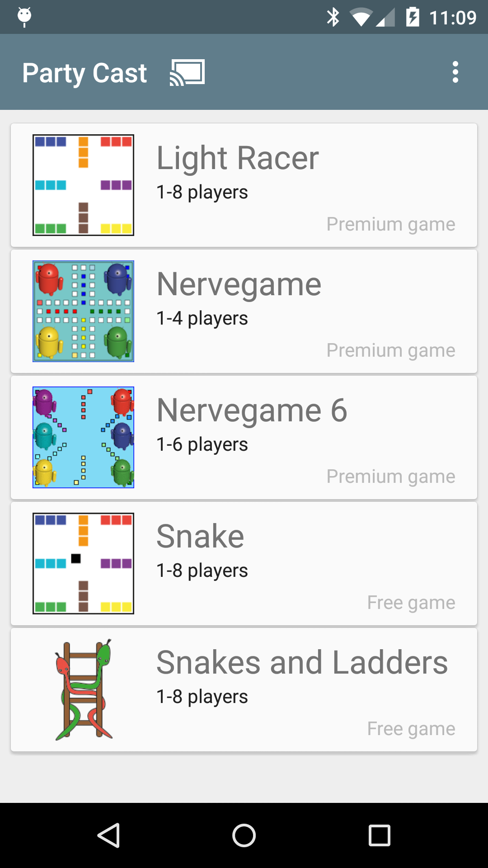Screen dimensions: 488x868
Task: Open the Light Racer game title
Action: pyautogui.click(x=238, y=158)
